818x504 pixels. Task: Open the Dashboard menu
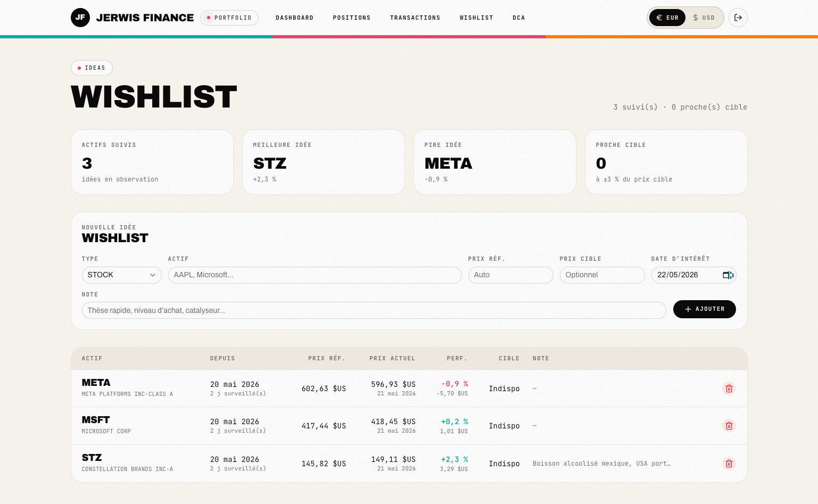click(x=294, y=18)
